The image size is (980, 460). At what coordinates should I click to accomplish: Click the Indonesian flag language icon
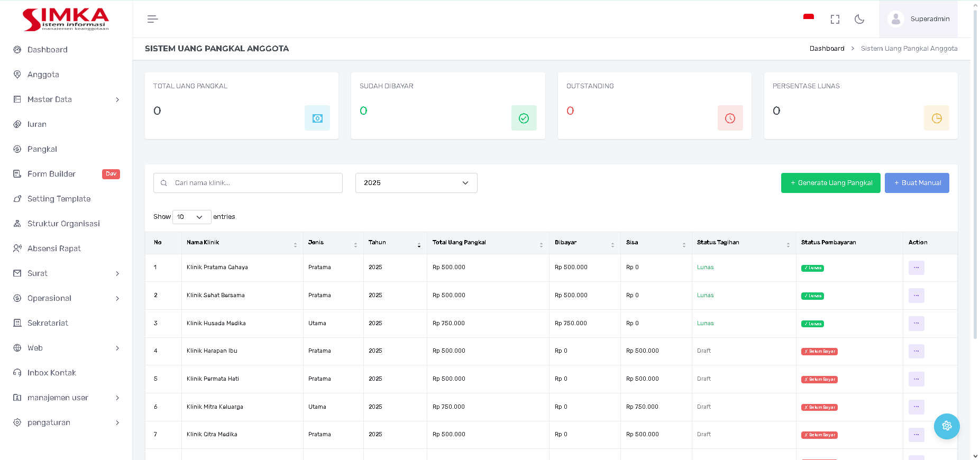[x=808, y=18]
